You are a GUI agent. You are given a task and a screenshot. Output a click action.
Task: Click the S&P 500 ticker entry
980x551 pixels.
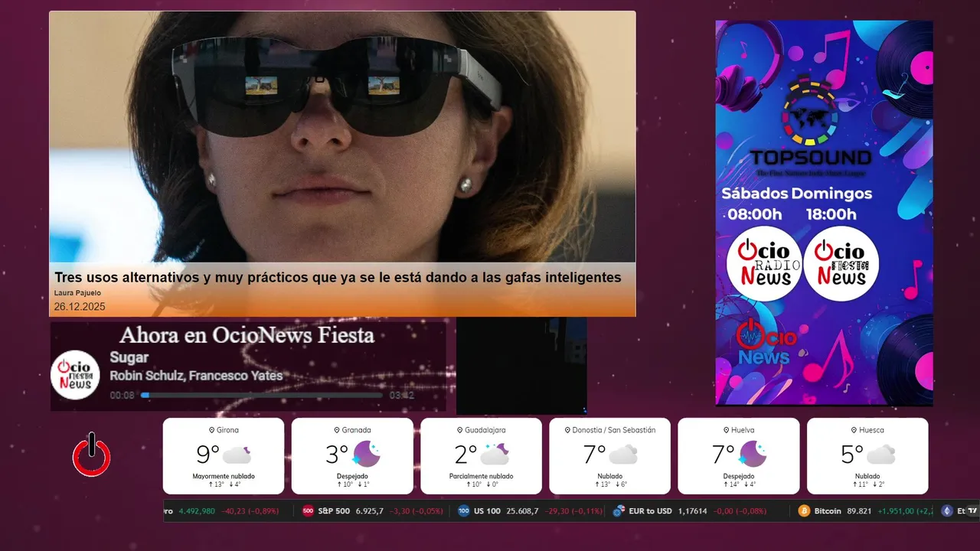[373, 510]
